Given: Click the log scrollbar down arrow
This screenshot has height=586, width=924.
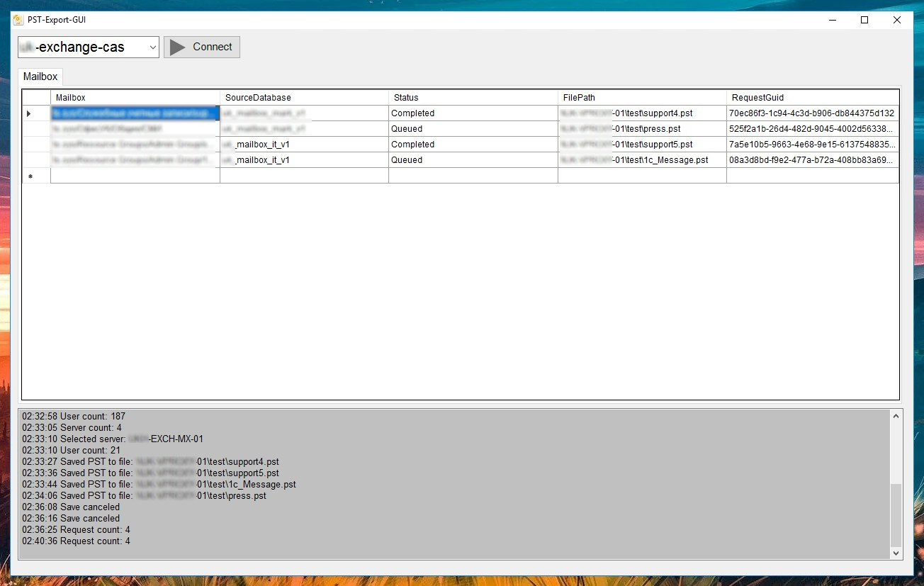Looking at the screenshot, I should click(896, 553).
